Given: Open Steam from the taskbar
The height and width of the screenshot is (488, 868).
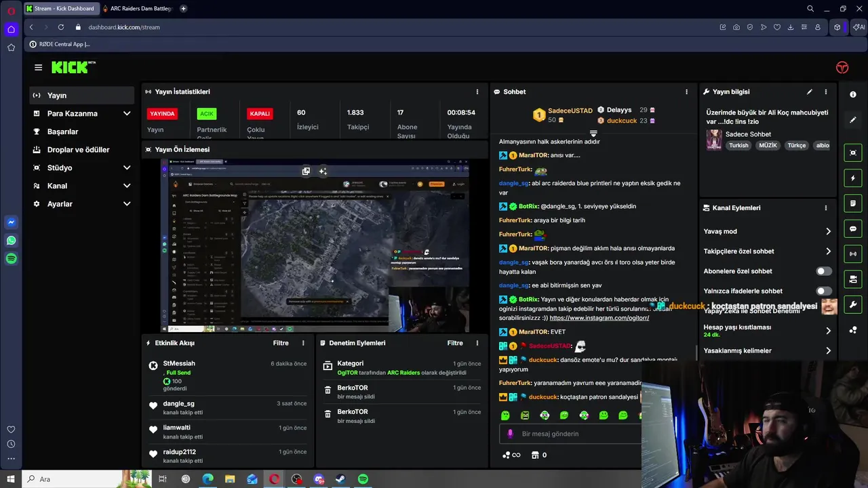Looking at the screenshot, I should (x=340, y=479).
